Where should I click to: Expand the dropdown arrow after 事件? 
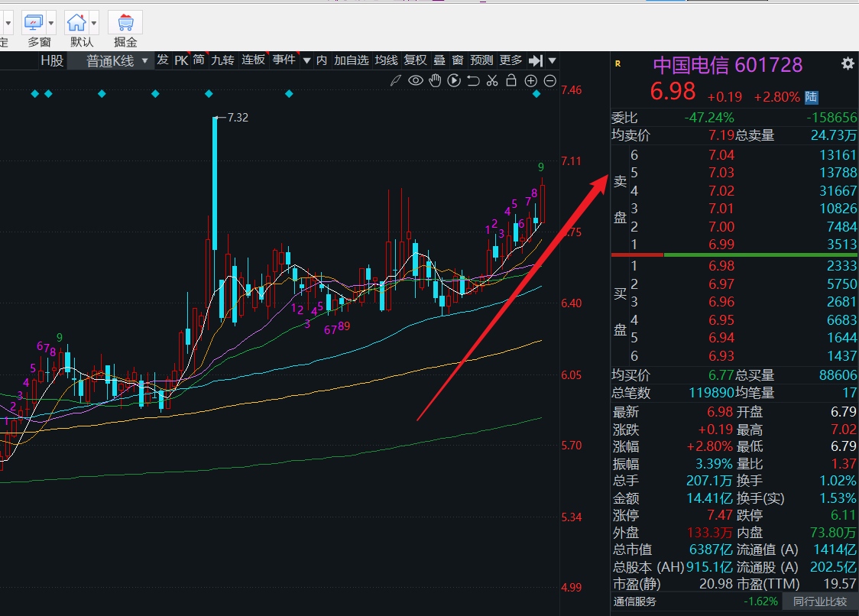(x=306, y=60)
